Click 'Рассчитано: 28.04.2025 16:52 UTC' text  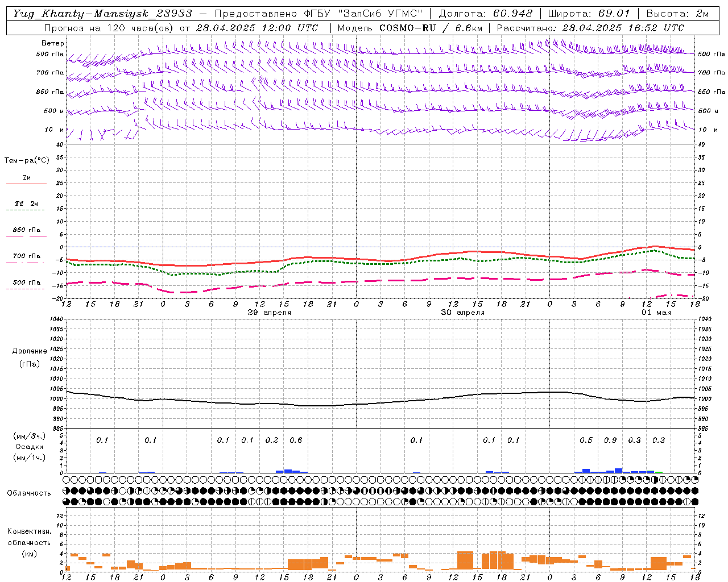590,28
